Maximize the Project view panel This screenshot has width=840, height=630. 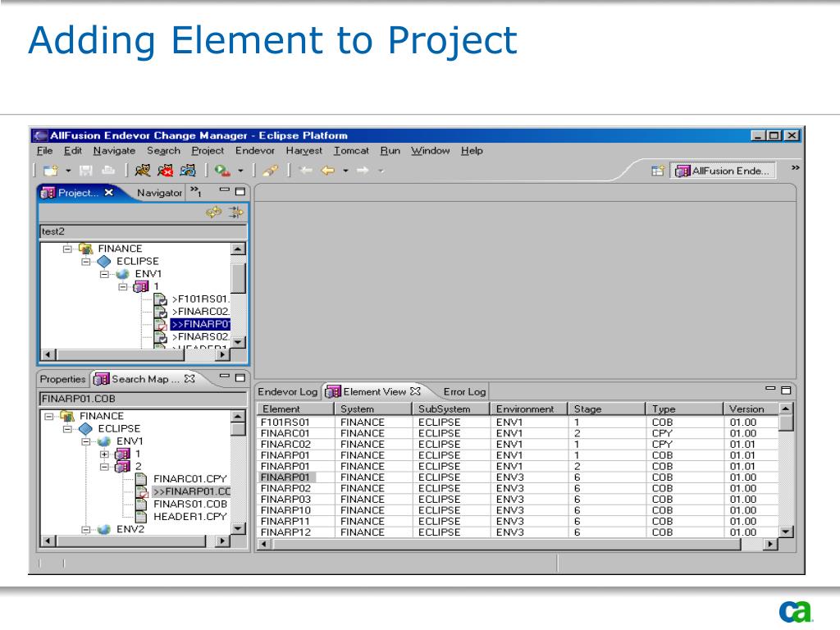click(240, 191)
